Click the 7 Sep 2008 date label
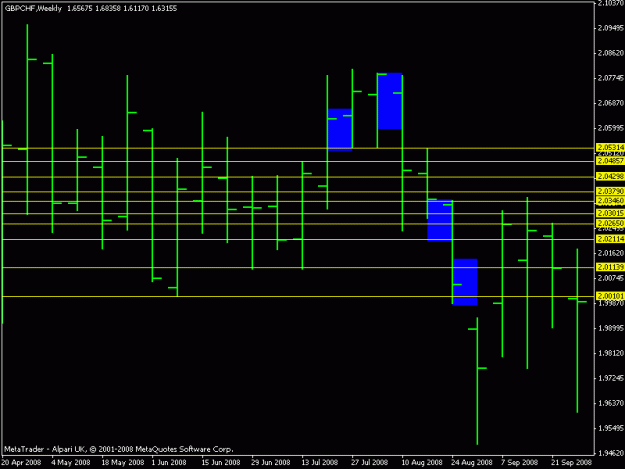This screenshot has width=625, height=469. coord(519,463)
